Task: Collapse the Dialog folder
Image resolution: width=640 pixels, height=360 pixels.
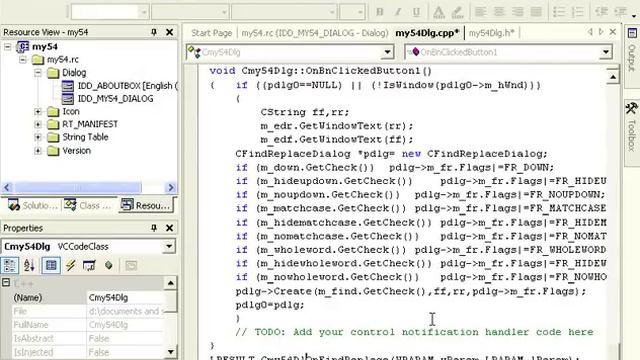Action: (x=38, y=73)
